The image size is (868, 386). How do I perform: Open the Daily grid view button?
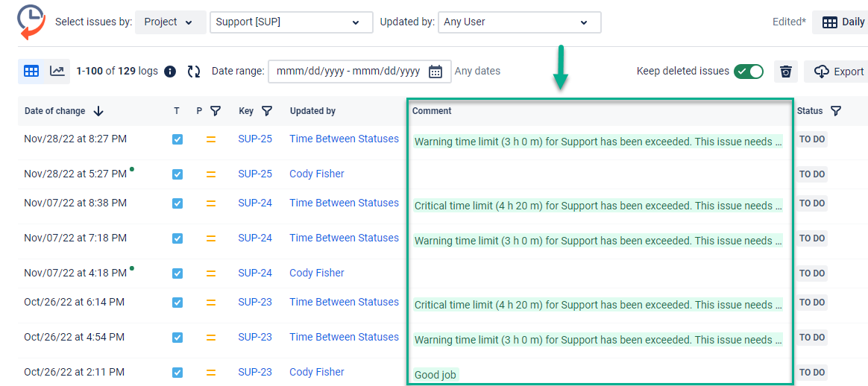point(840,22)
